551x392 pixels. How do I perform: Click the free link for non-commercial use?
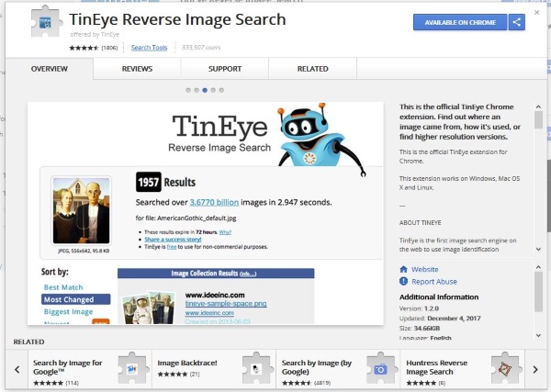(x=172, y=247)
